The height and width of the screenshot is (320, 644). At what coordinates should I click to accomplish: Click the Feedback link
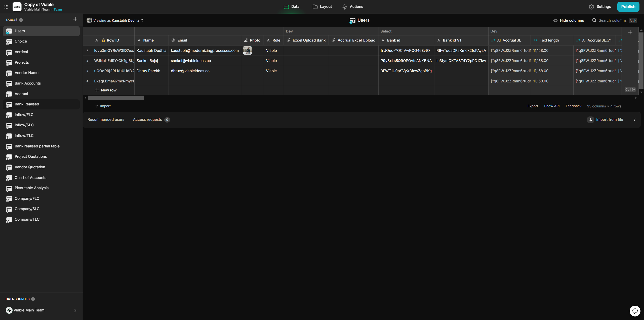574,106
